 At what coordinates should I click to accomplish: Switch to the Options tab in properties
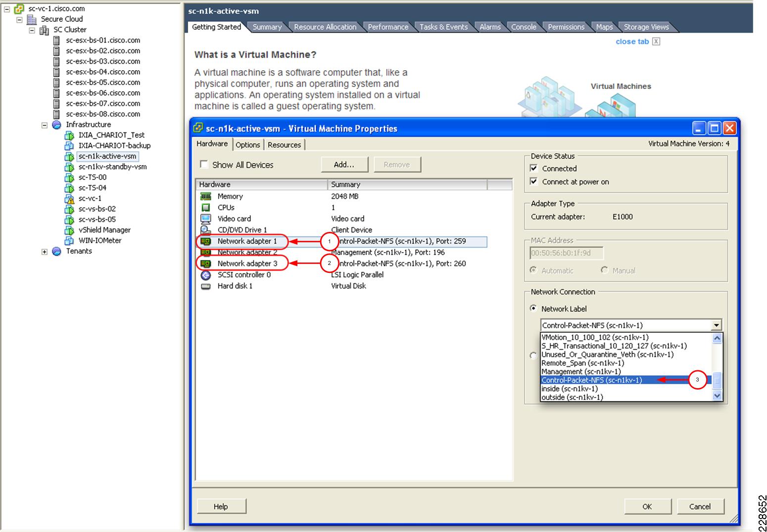pyautogui.click(x=247, y=145)
